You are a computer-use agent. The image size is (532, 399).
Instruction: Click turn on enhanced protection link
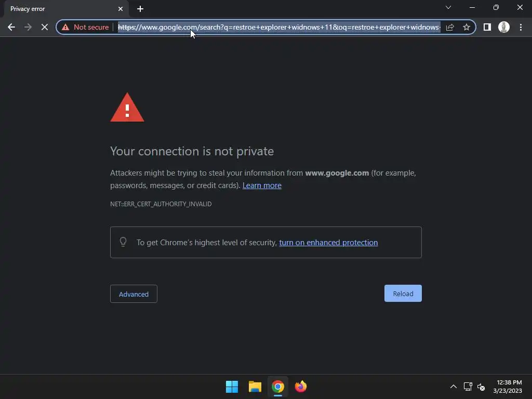pyautogui.click(x=328, y=243)
